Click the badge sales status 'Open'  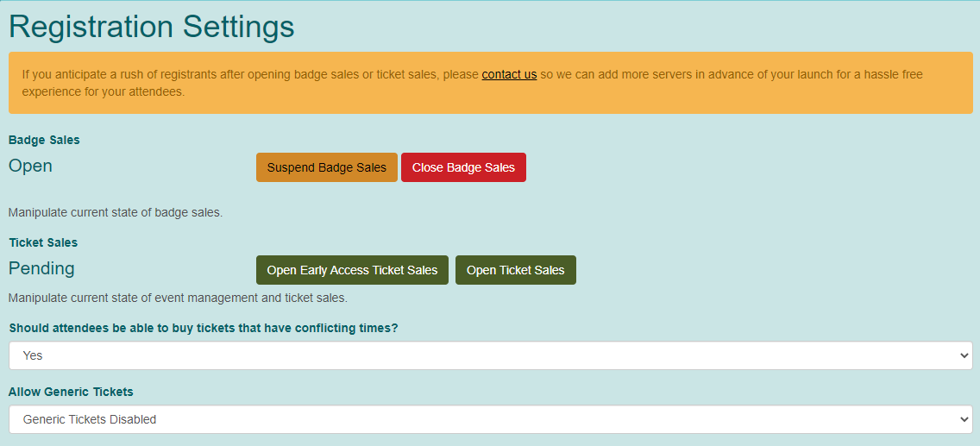(31, 166)
